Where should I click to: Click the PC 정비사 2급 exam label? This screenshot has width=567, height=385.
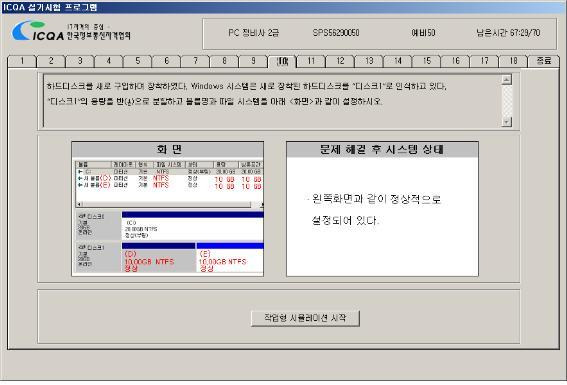coord(253,33)
